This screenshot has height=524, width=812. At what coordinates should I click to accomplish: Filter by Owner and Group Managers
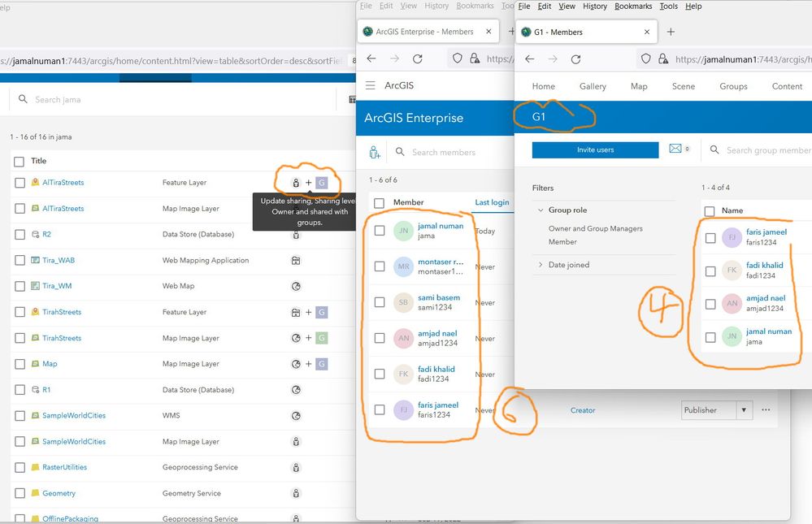pyautogui.click(x=596, y=228)
